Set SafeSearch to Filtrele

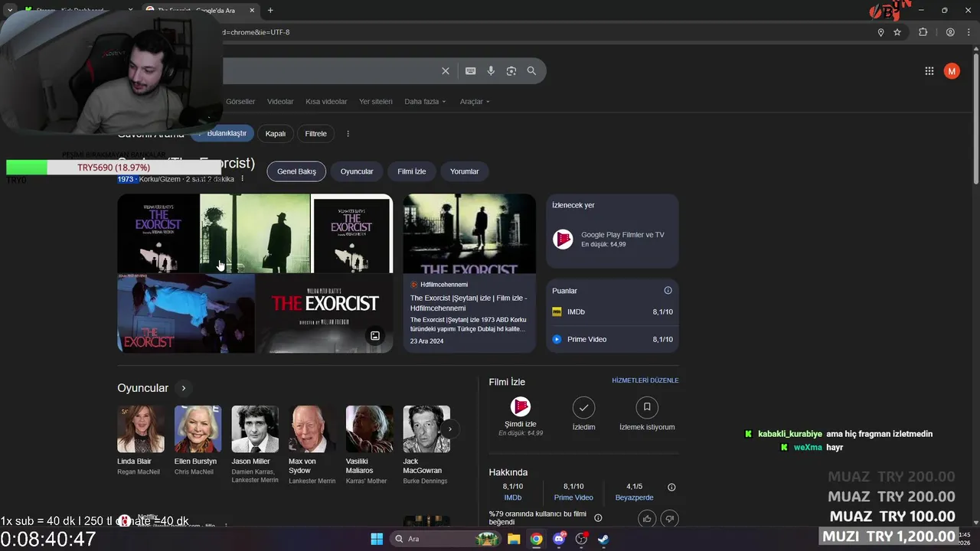(316, 134)
